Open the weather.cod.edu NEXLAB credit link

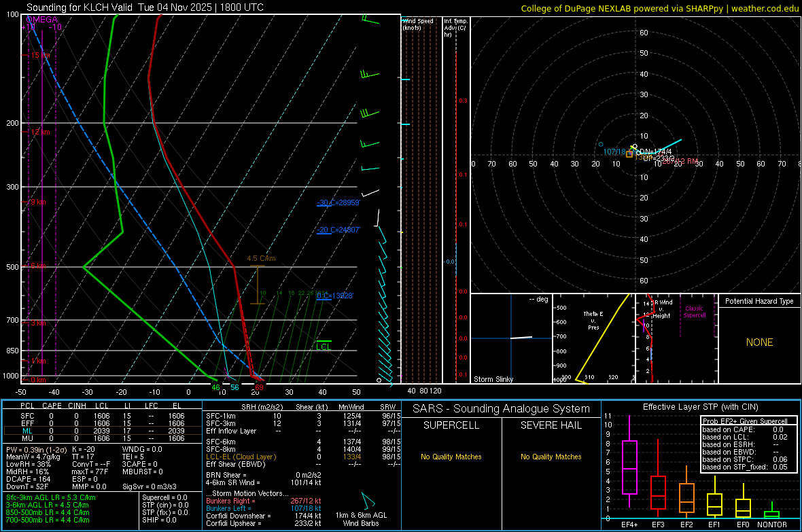(x=659, y=8)
